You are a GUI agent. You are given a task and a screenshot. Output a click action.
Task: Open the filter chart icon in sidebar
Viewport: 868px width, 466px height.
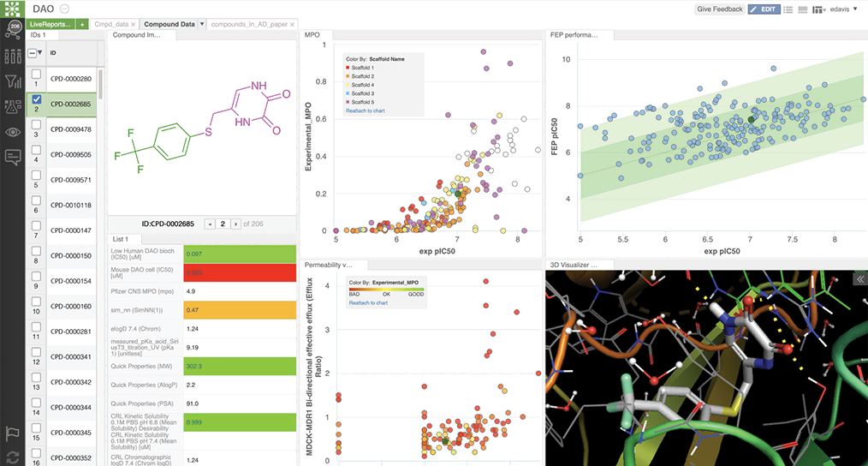(x=14, y=82)
